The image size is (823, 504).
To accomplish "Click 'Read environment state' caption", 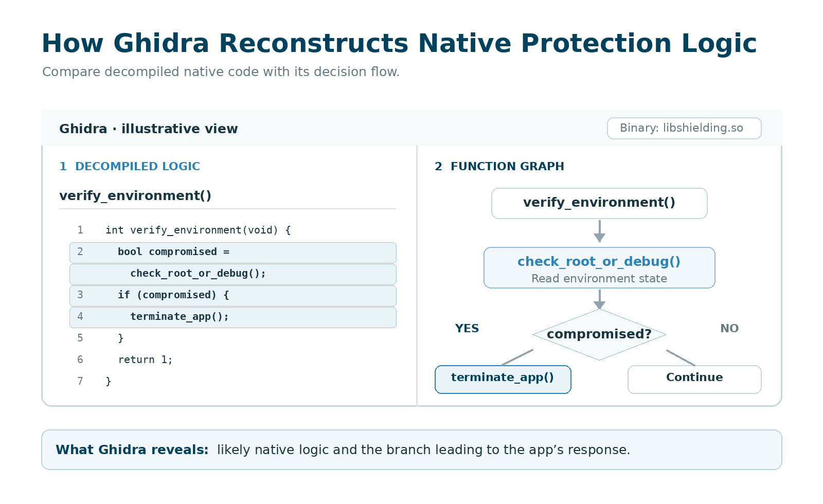I will 599,278.
